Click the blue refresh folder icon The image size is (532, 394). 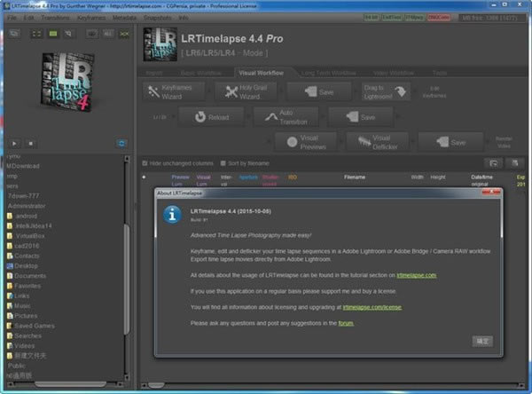point(121,144)
